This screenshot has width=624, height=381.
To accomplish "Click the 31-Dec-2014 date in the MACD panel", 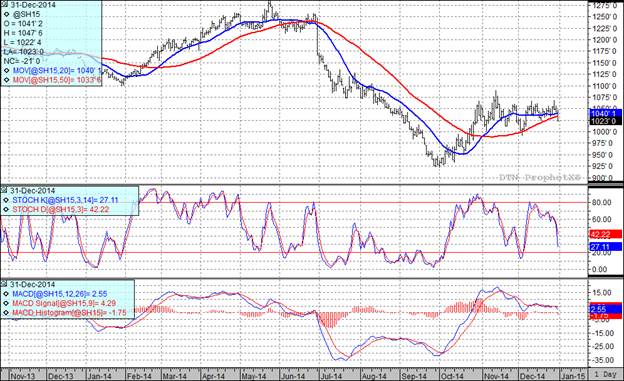I will 33,284.
